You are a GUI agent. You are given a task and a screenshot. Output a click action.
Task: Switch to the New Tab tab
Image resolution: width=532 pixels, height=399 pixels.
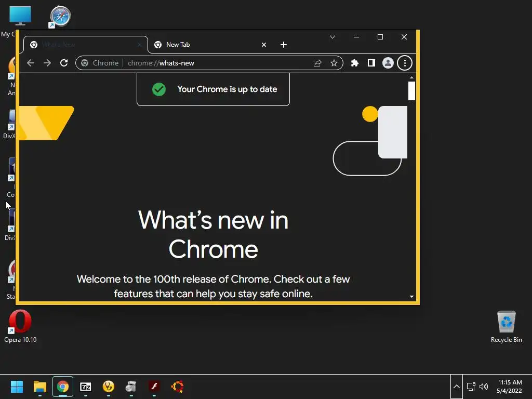click(210, 45)
